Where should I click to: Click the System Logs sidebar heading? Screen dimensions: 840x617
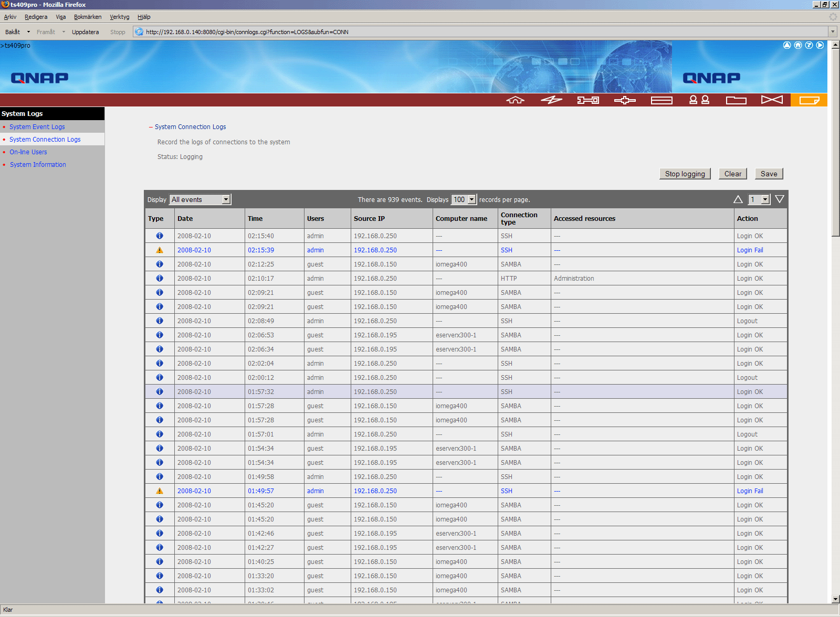point(22,114)
